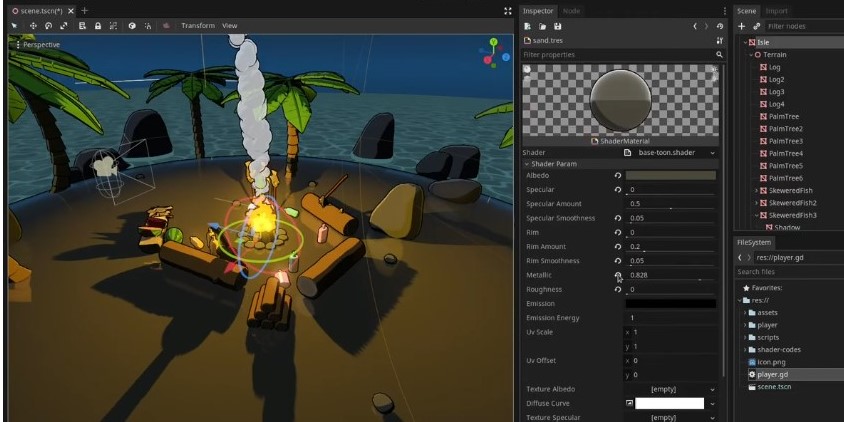
Task: Click the green Y axis on viewport gizmo
Action: coord(493,42)
